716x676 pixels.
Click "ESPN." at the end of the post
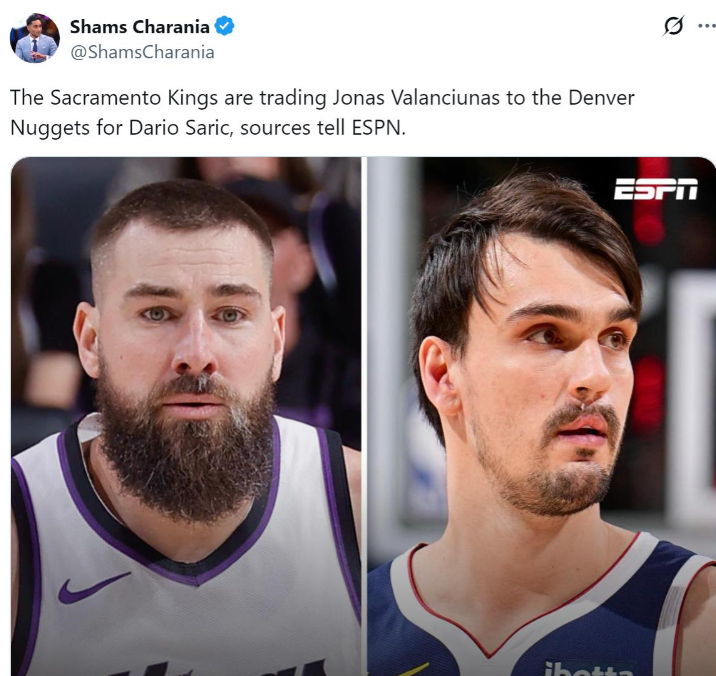coord(379,128)
